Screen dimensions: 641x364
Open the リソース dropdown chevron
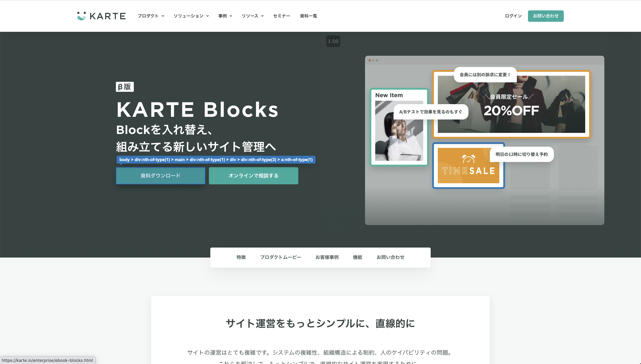point(262,16)
